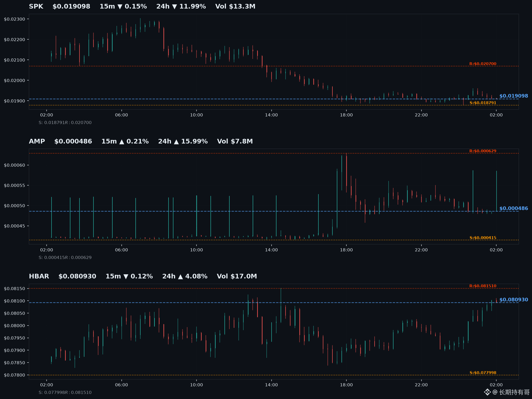Click SPK's 24h ▼ 11.99% change

tap(181, 6)
